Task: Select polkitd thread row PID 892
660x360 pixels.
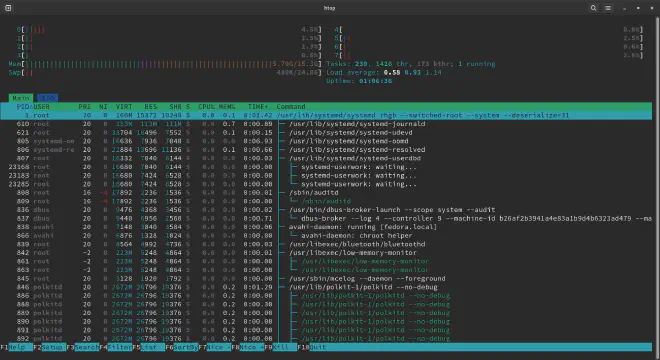Action: [x=326, y=339]
